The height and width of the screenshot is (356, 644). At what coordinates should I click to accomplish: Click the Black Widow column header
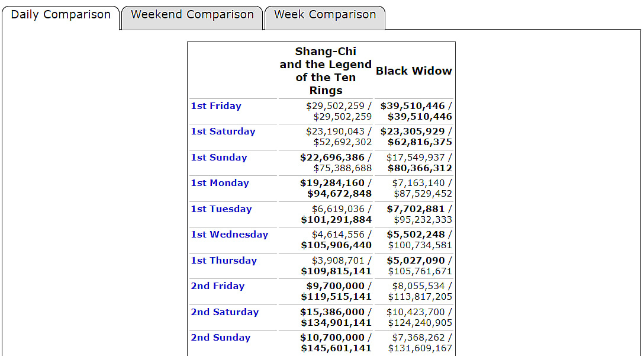pyautogui.click(x=414, y=71)
